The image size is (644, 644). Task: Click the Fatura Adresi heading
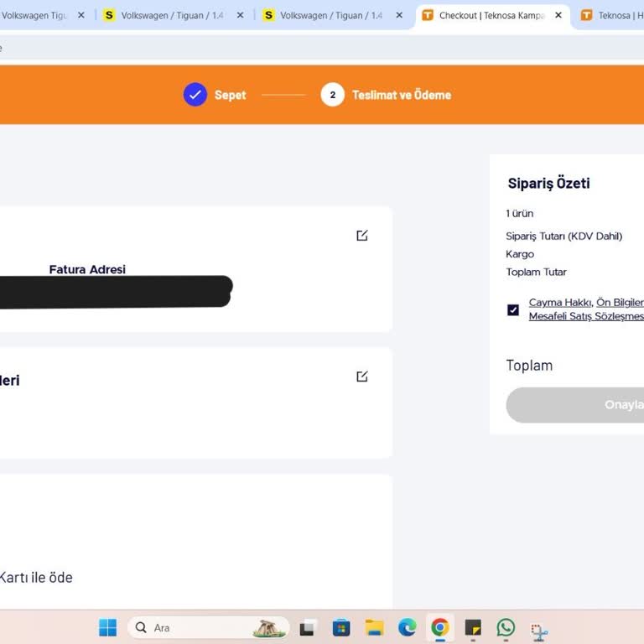[87, 269]
